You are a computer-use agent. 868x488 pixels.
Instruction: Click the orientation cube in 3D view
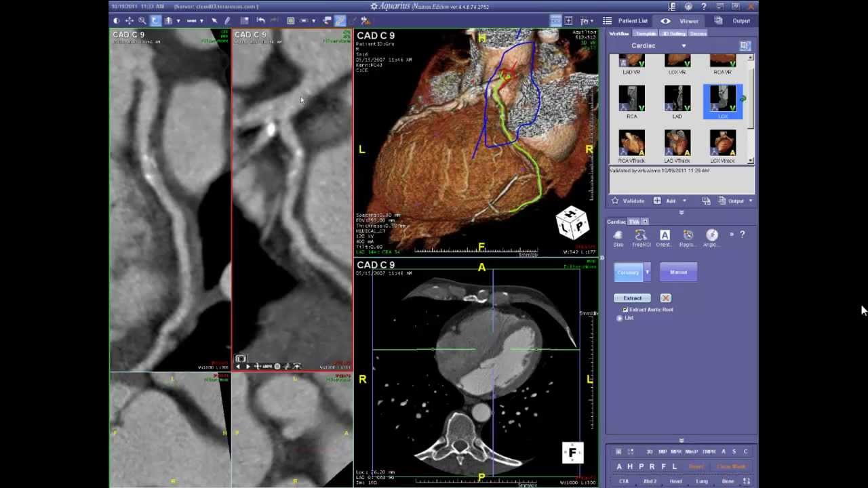(x=572, y=224)
